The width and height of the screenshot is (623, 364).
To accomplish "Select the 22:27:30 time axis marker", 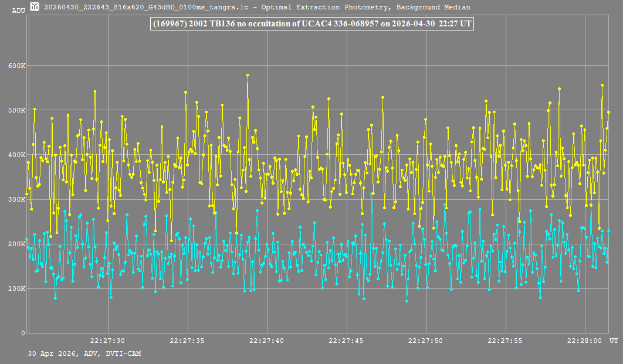I will 107,341.
